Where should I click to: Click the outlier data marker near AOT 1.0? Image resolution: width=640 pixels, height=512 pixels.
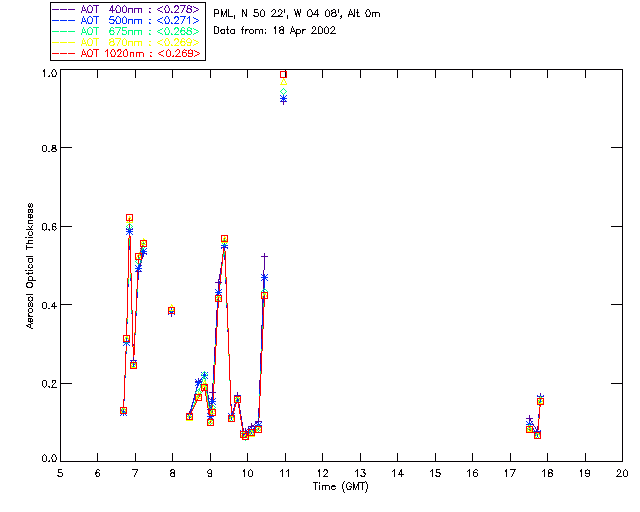pos(284,75)
